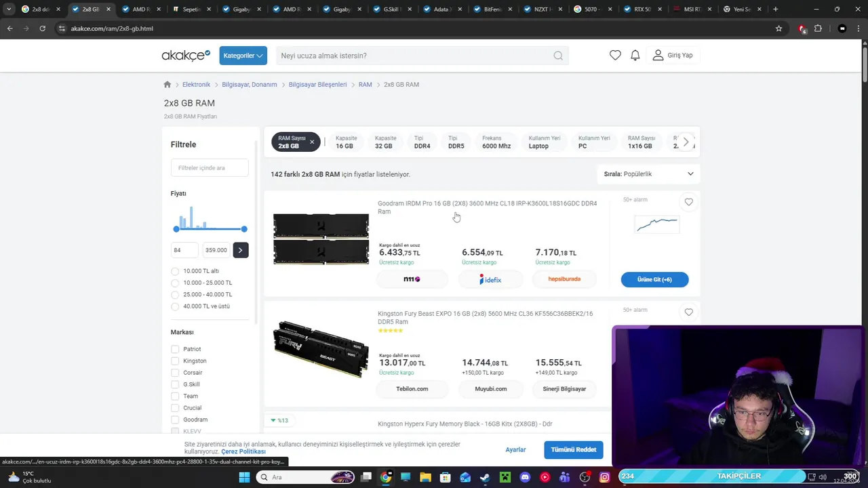Check the Team brand checkbox
The width and height of the screenshot is (868, 488).
[x=175, y=396]
